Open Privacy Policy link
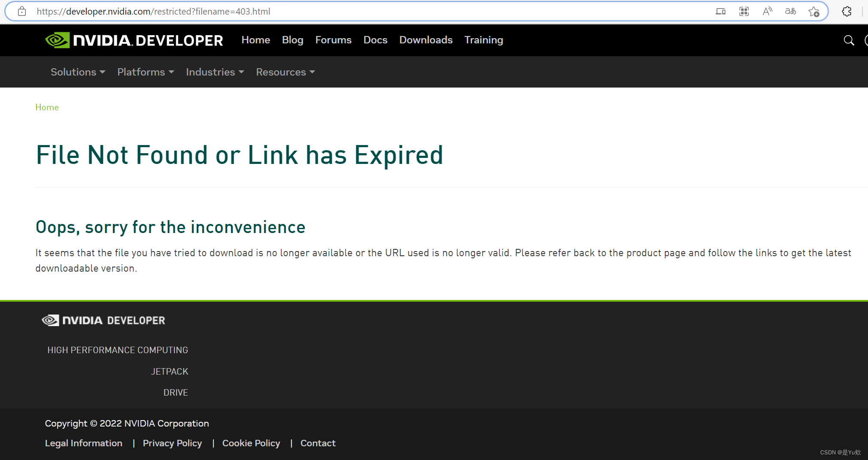 [172, 443]
